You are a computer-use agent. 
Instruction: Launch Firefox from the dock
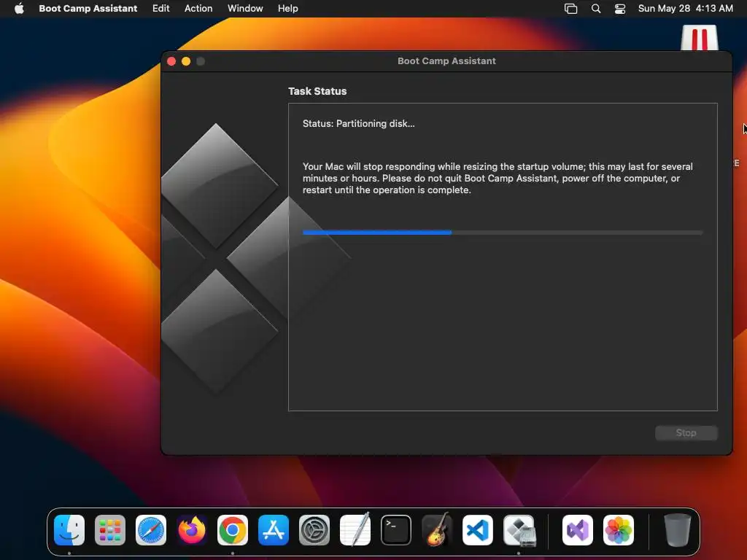coord(192,529)
